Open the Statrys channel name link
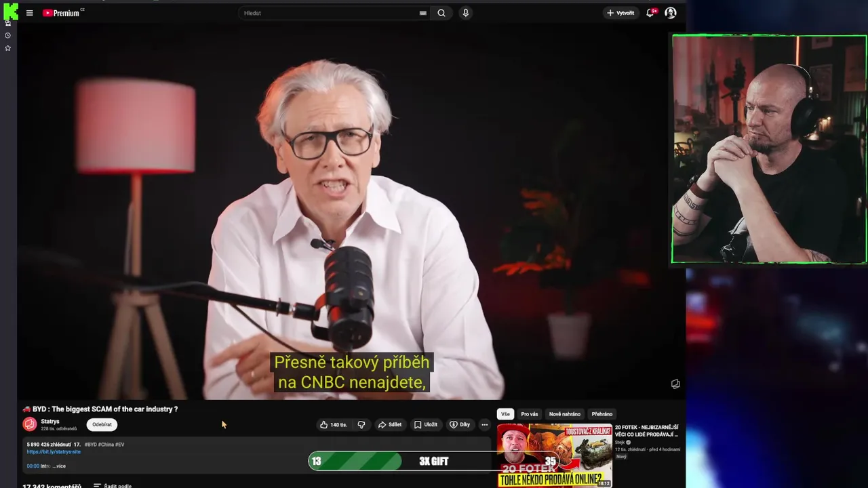The width and height of the screenshot is (868, 488). pos(50,422)
